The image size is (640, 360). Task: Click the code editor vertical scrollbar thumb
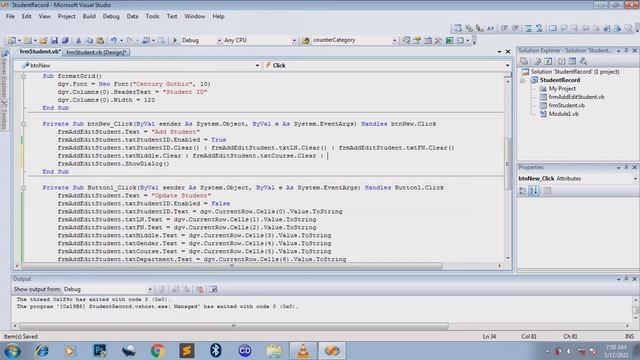click(507, 163)
